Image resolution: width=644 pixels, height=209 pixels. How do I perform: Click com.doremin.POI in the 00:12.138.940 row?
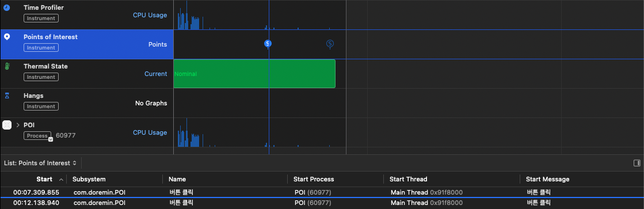(x=100, y=203)
